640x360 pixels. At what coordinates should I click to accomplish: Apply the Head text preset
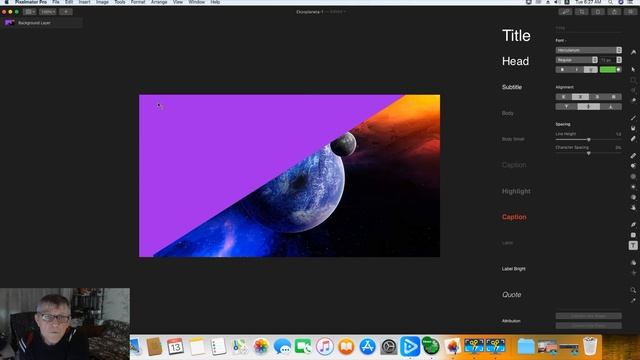tap(516, 61)
